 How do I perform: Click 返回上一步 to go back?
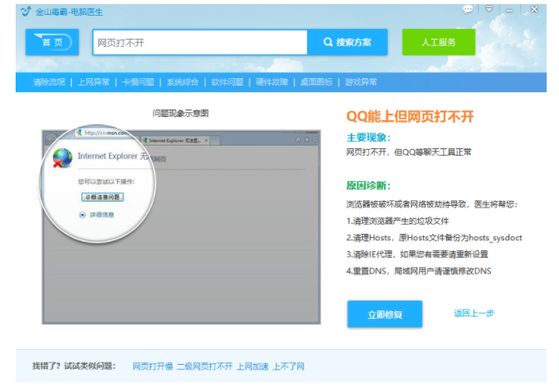[474, 314]
